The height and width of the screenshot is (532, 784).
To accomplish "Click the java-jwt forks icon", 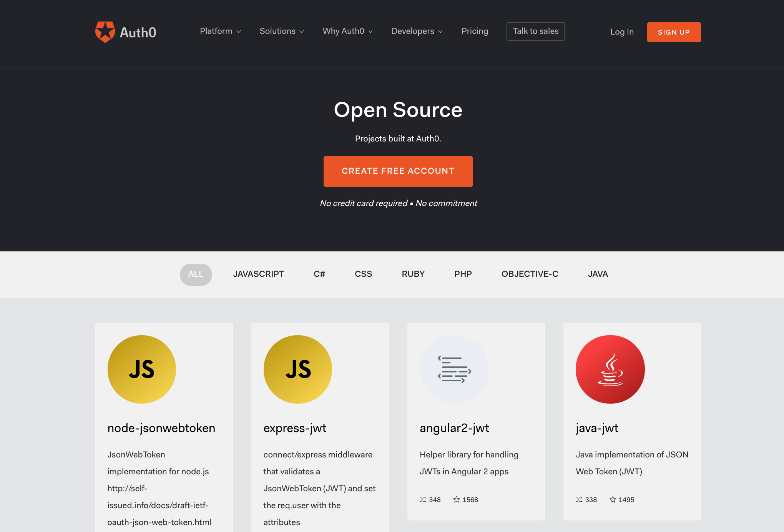I will click(579, 500).
